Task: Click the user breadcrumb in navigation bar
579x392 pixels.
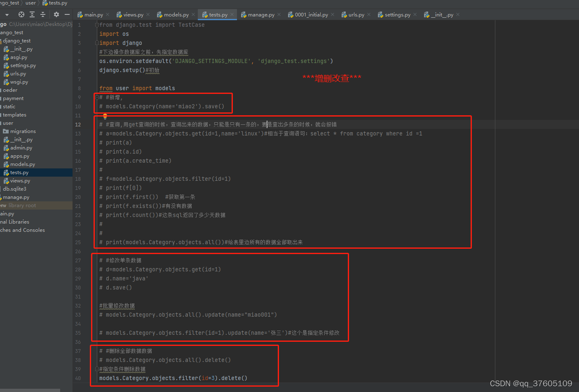Action: coord(30,3)
